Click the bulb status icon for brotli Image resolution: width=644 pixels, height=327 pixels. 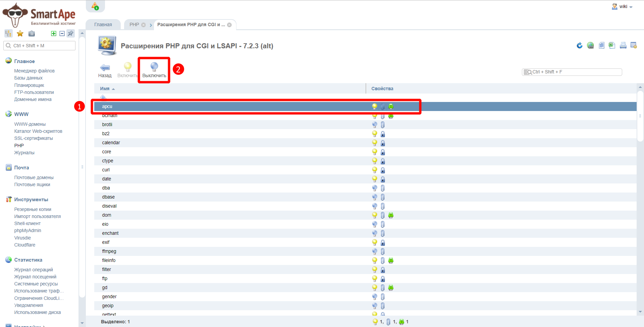pos(375,124)
